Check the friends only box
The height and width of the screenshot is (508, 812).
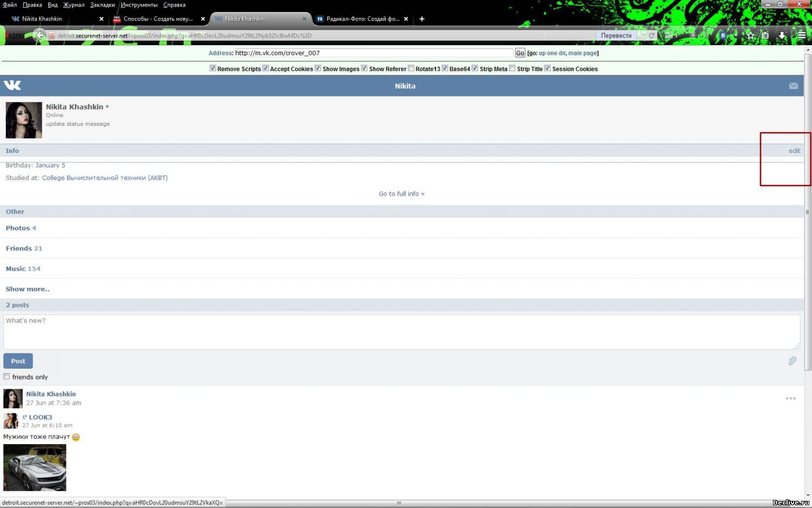point(7,376)
